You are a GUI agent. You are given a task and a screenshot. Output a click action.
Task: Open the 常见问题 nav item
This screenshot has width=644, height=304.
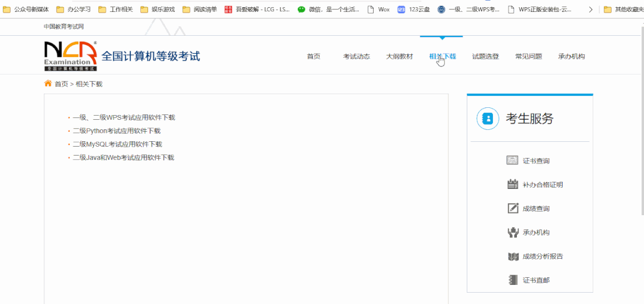pos(529,57)
